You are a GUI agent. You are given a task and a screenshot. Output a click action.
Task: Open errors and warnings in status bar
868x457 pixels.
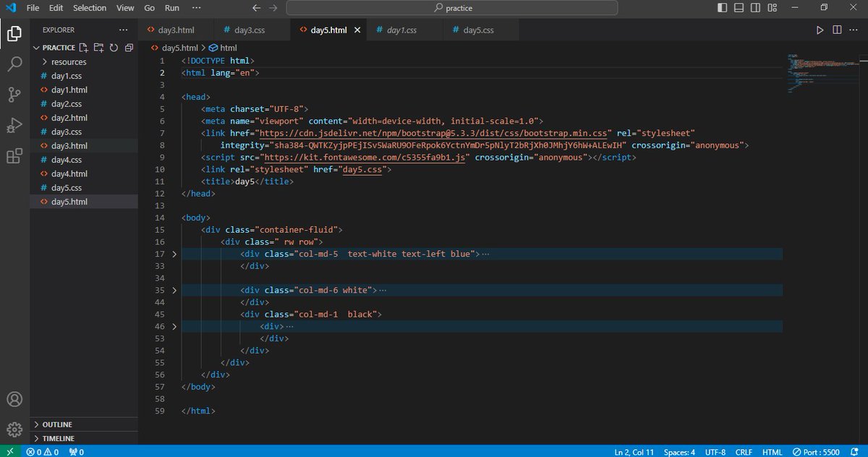[x=42, y=451]
